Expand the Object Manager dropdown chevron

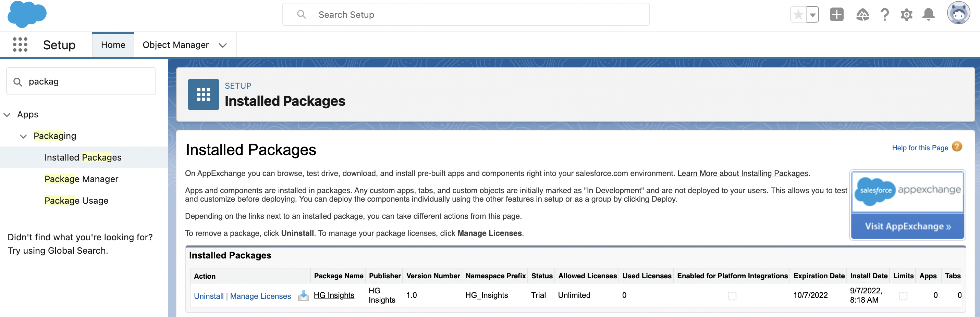(223, 45)
